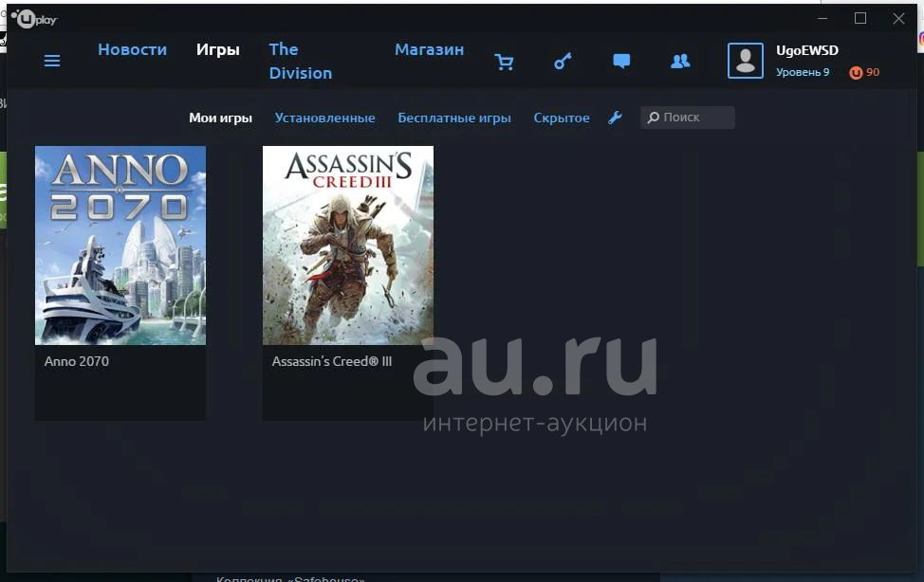924x582 pixels.
Task: Click the 90 units balance
Action: coord(873,72)
